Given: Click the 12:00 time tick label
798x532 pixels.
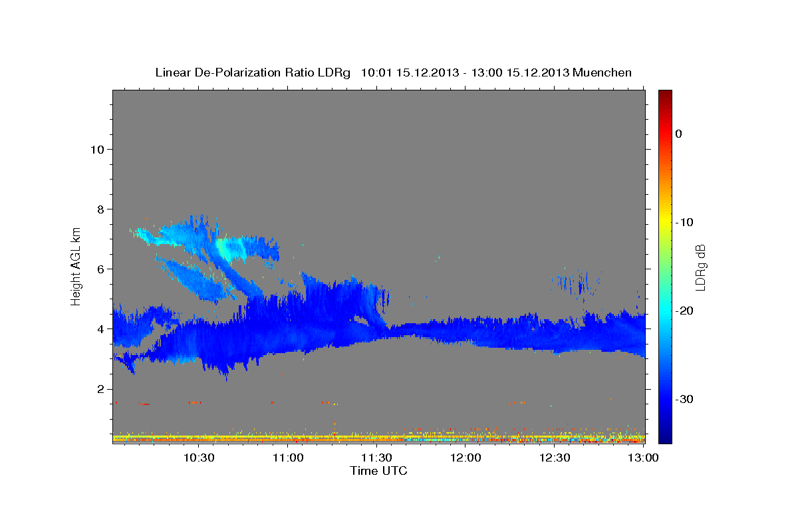Looking at the screenshot, I should (x=465, y=458).
